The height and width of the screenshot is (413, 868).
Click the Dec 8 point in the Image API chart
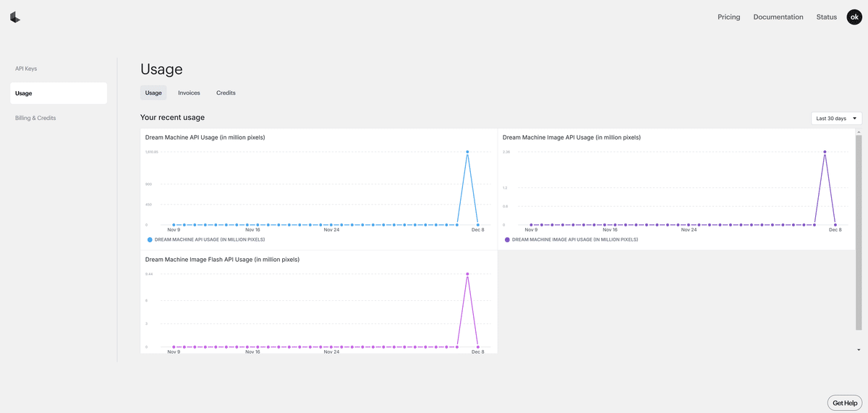click(835, 224)
